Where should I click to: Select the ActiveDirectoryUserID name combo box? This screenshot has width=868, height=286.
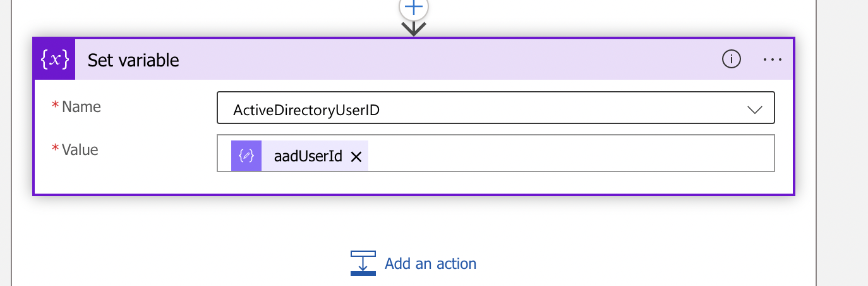click(495, 108)
